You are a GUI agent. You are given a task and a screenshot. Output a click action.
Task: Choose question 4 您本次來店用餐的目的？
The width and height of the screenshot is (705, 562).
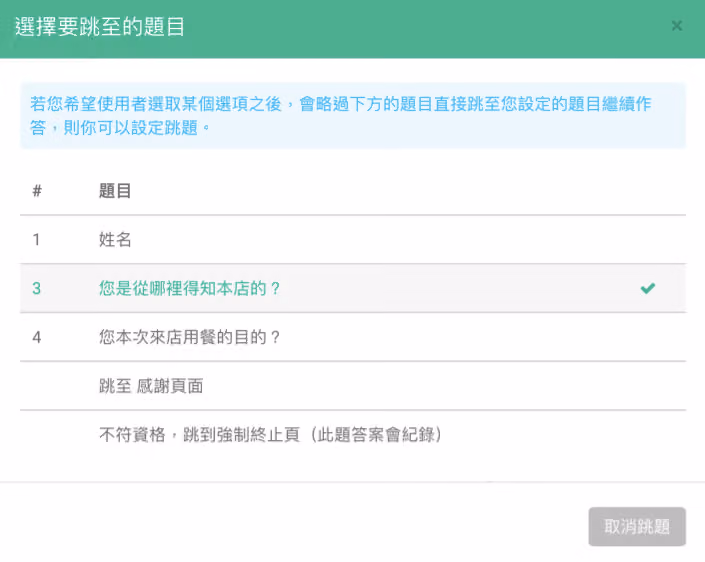coord(353,337)
